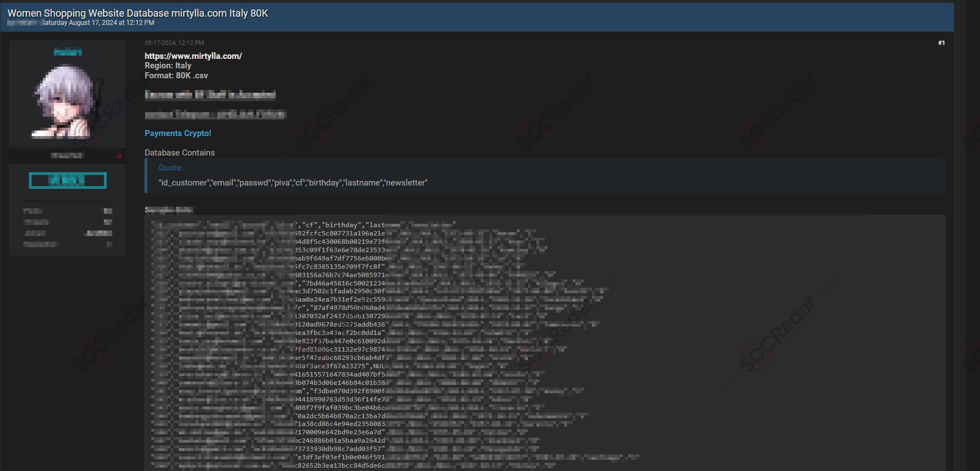The width and height of the screenshot is (980, 471).
Task: Open the https://www.mirtylla.com/ link
Action: point(193,56)
